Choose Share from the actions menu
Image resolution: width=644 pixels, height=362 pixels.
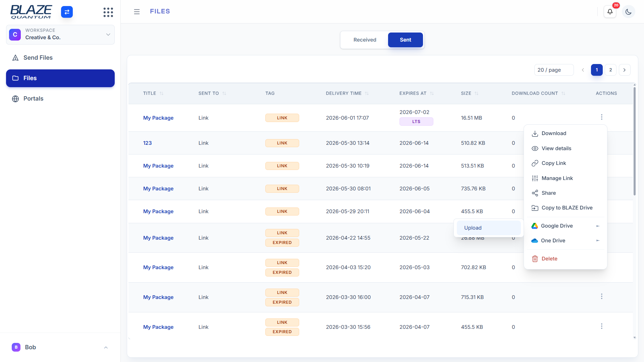[x=566, y=193]
